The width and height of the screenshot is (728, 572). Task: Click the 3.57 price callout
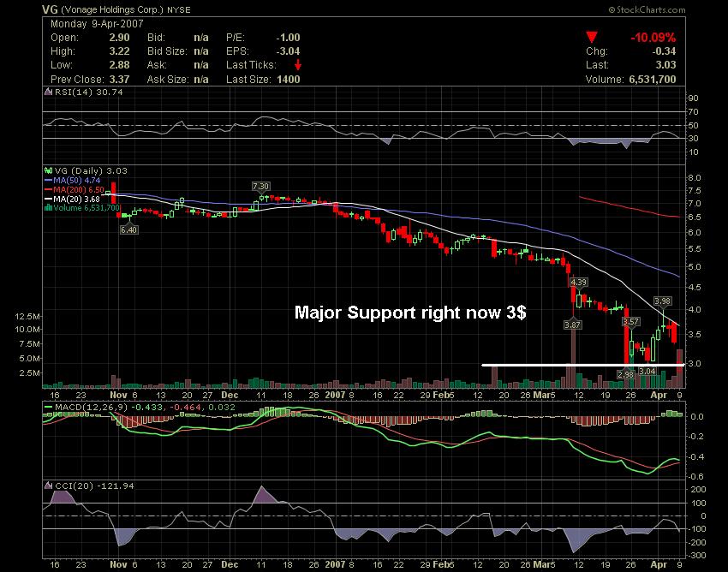click(631, 321)
